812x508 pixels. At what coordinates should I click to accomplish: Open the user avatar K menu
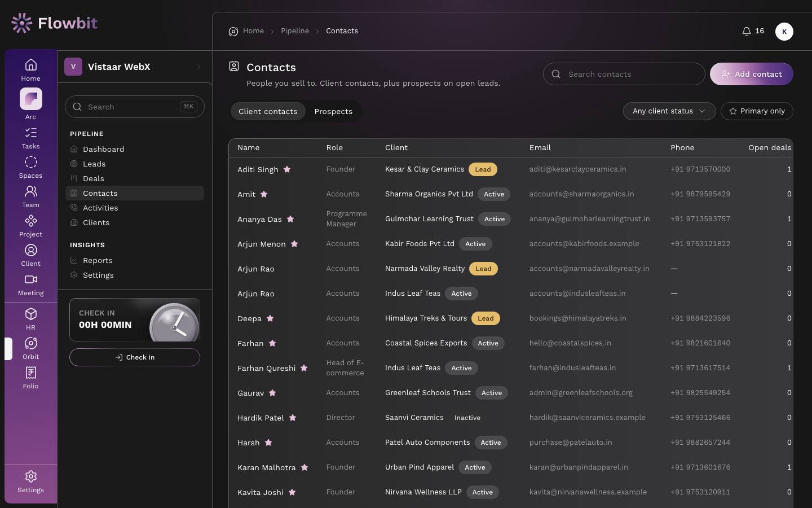pyautogui.click(x=784, y=32)
